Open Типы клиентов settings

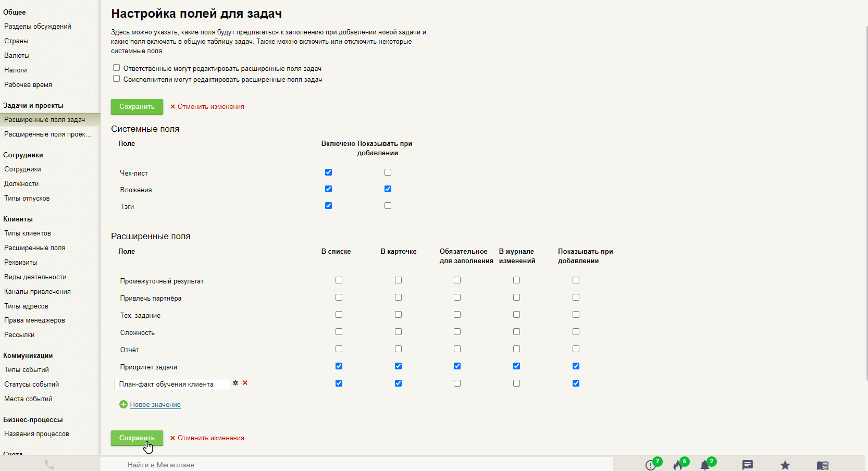[x=28, y=233]
